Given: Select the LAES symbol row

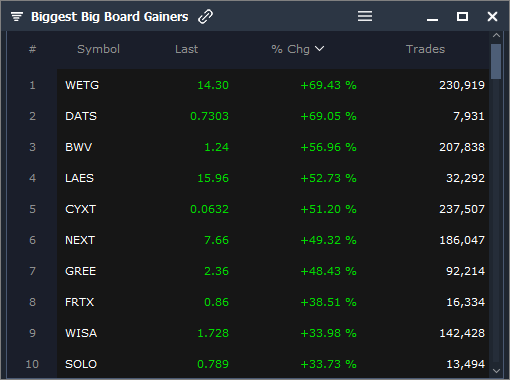Looking at the screenshot, I should click(273, 178).
